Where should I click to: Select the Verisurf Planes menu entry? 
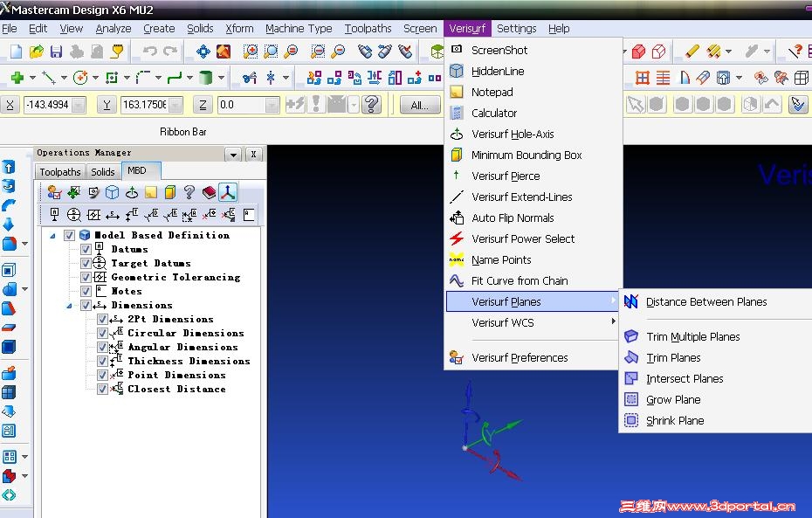(x=533, y=301)
